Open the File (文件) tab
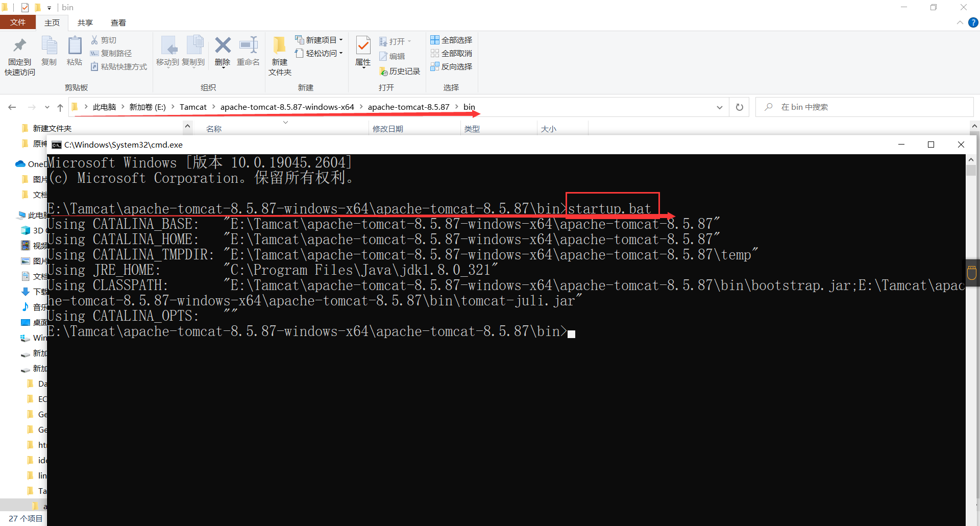The image size is (980, 526). point(18,22)
